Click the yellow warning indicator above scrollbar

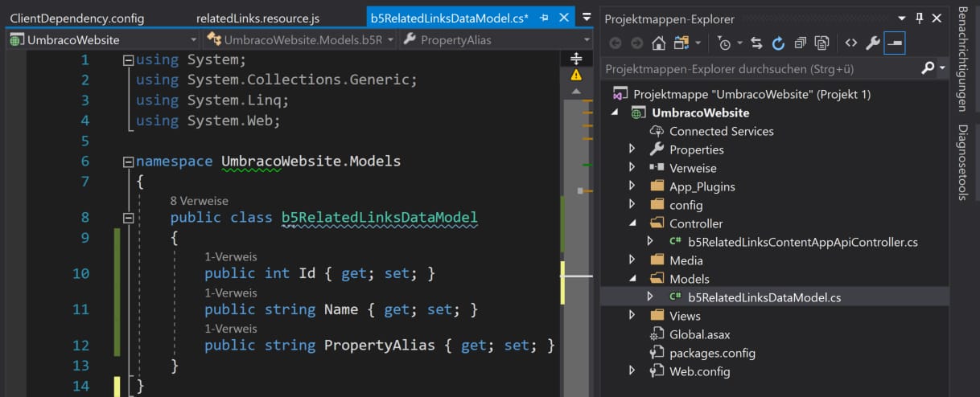(x=576, y=75)
